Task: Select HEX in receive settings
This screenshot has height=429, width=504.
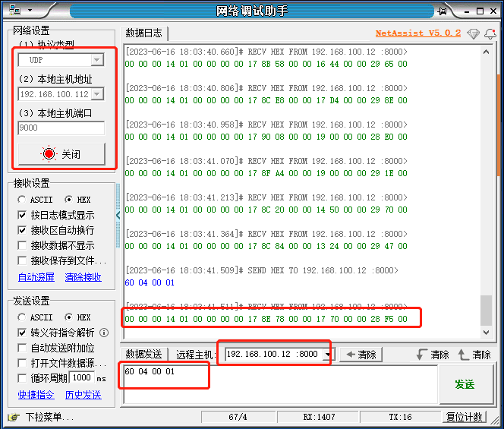Action: (x=77, y=200)
